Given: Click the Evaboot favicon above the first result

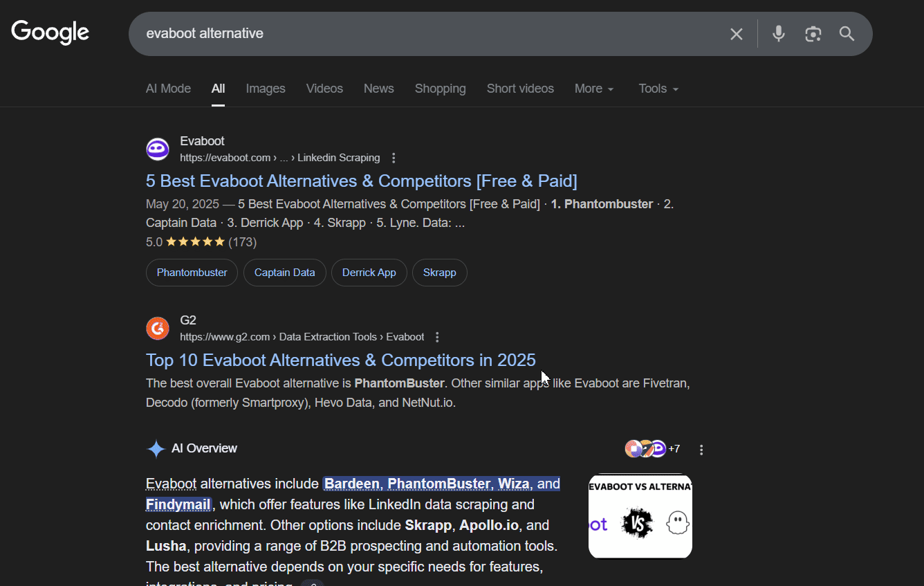Looking at the screenshot, I should (157, 148).
